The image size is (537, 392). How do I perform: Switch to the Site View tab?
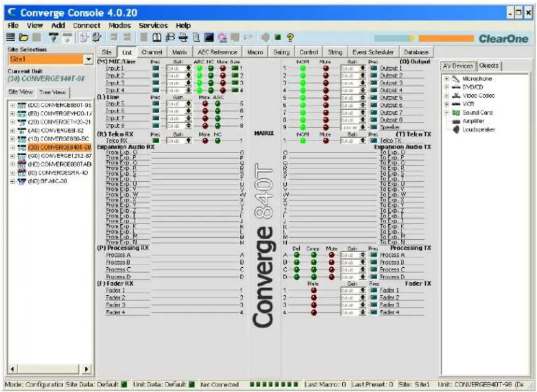(20, 92)
